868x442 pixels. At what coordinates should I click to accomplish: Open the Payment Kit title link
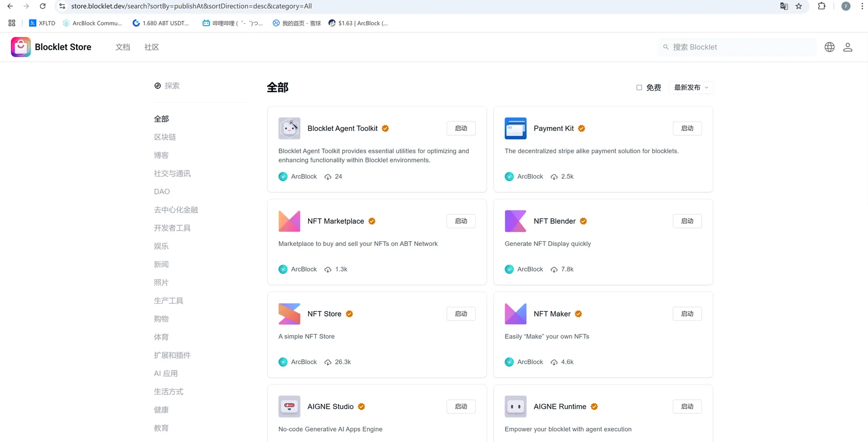[553, 129]
